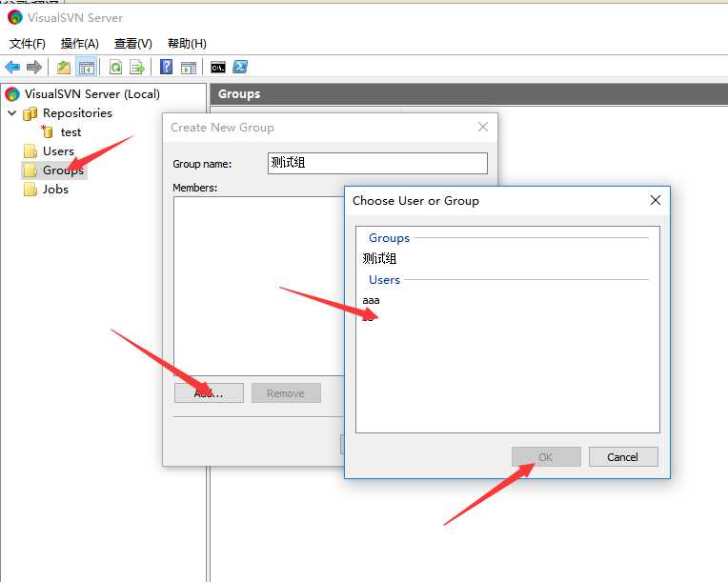
Task: Open the 帮助(H) menu
Action: coord(187,44)
